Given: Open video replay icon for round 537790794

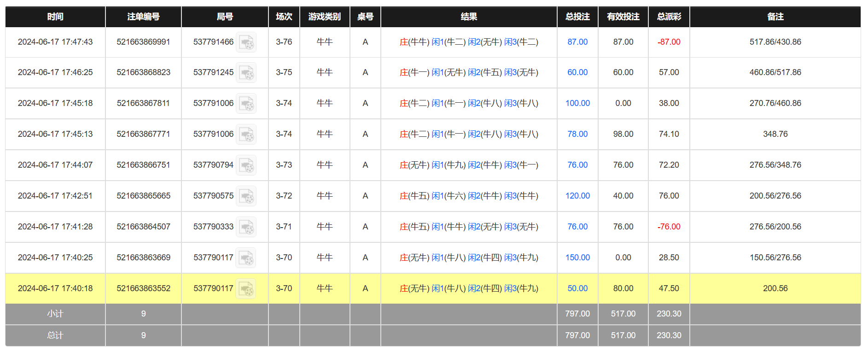Looking at the screenshot, I should tap(246, 165).
